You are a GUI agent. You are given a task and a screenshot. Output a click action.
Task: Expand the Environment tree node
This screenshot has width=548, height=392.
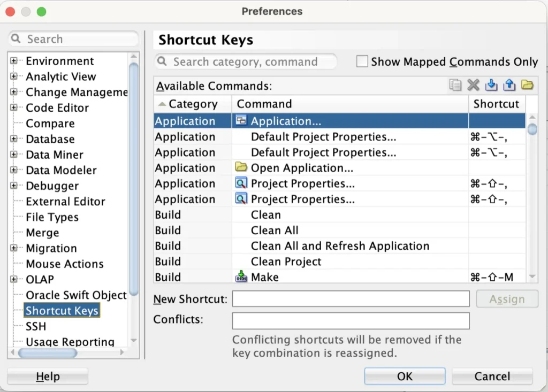point(13,61)
